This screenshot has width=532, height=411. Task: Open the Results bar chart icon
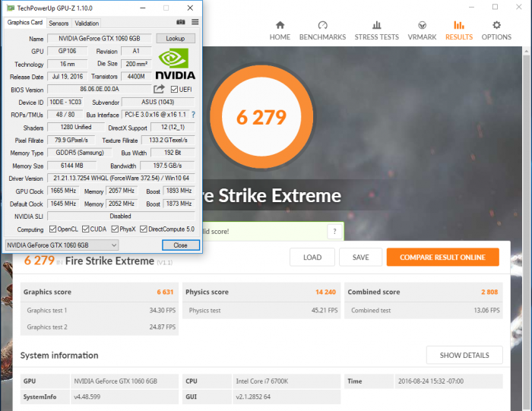point(459,25)
